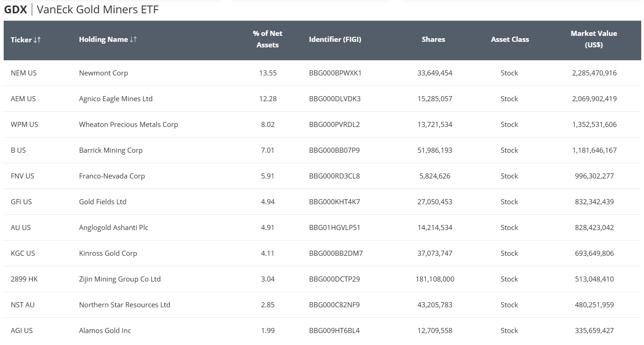The height and width of the screenshot is (345, 644).
Task: Sort by Holding Name using sort arrows icon
Action: pos(133,40)
